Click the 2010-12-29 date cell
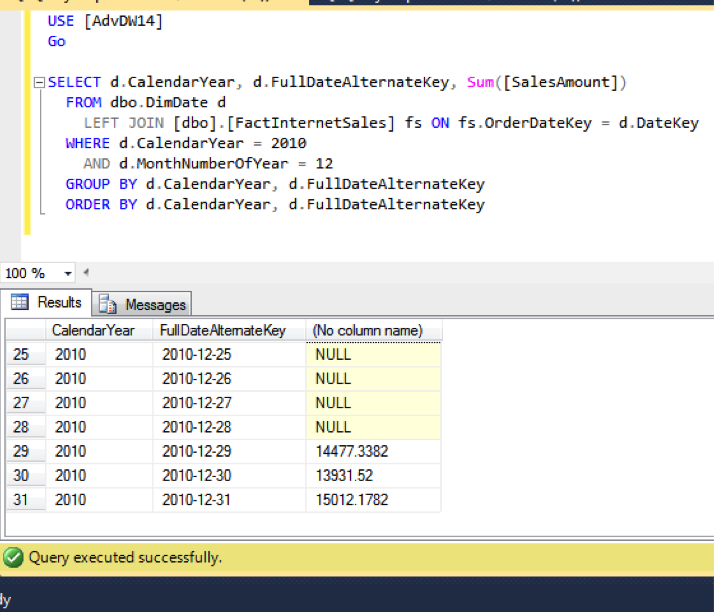This screenshot has width=714, height=613. (229, 451)
